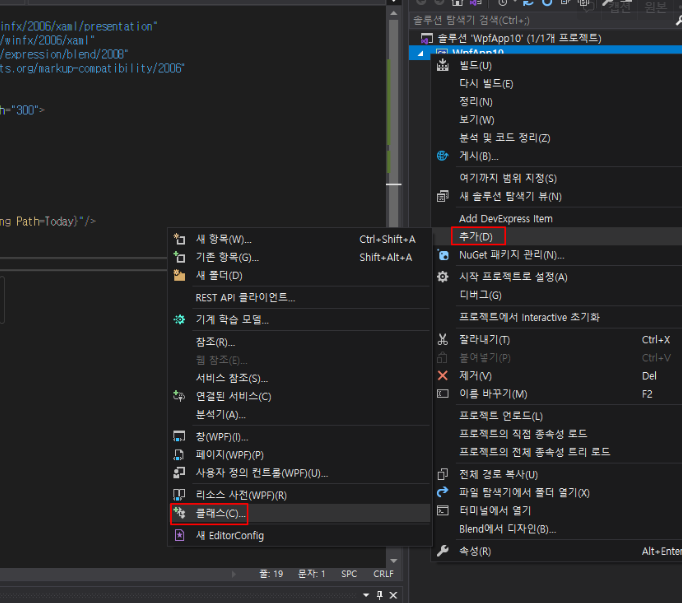Click the 터미널에서 열기 terminal icon
The width and height of the screenshot is (682, 603).
(443, 510)
